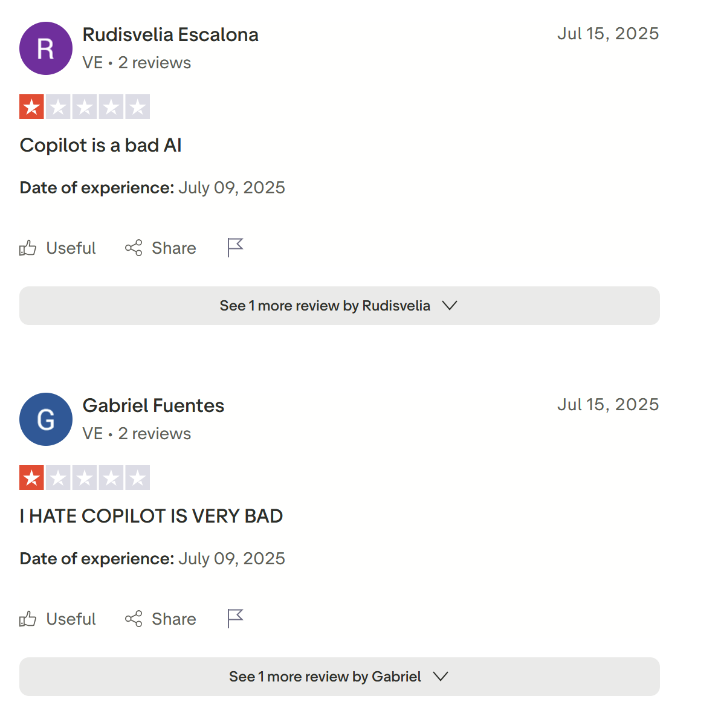721x728 pixels.
Task: Open Gabriel's blue G avatar
Action: tap(46, 419)
